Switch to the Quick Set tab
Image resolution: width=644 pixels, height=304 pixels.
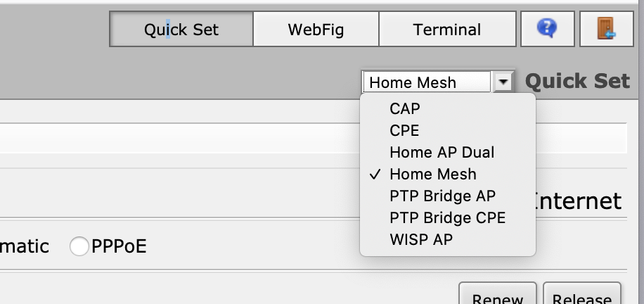click(x=181, y=30)
